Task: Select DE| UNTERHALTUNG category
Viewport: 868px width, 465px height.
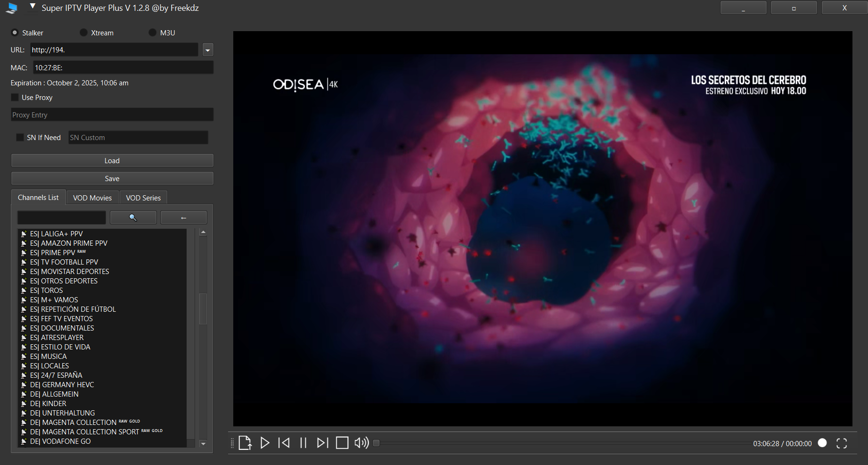Action: click(102, 413)
